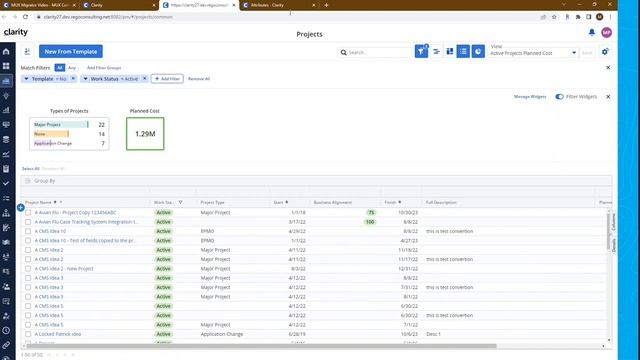Remove the Template filter with its X
Image resolution: width=640 pixels, height=360 pixels.
[x=73, y=79]
